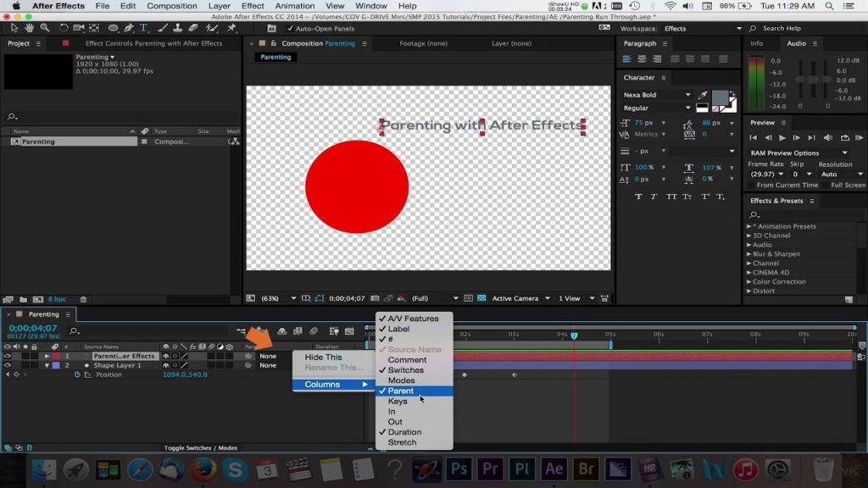Viewport: 868px width, 488px height.
Task: Expand the Parenti...er Effects layer twirl
Action: click(47, 356)
